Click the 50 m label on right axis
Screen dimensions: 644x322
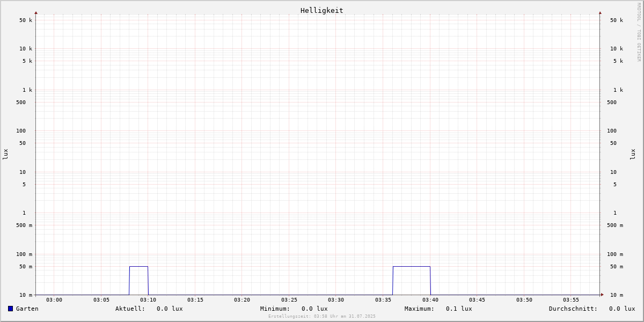(x=617, y=267)
